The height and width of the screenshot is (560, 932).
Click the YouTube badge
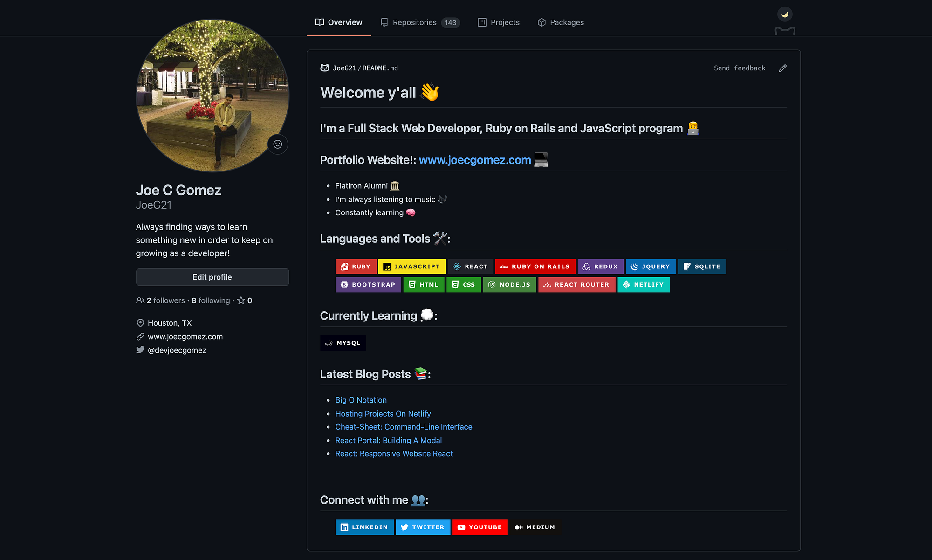(x=480, y=527)
